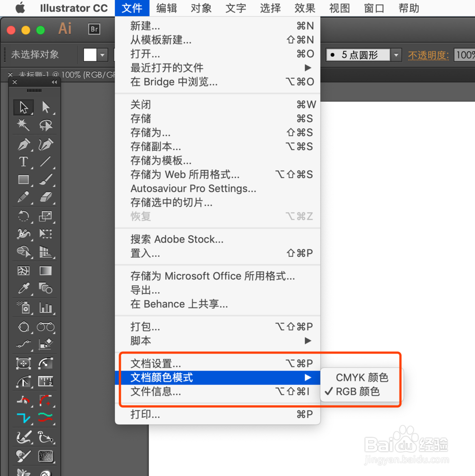
Task: Pick the Lasso tool
Action: click(46, 125)
